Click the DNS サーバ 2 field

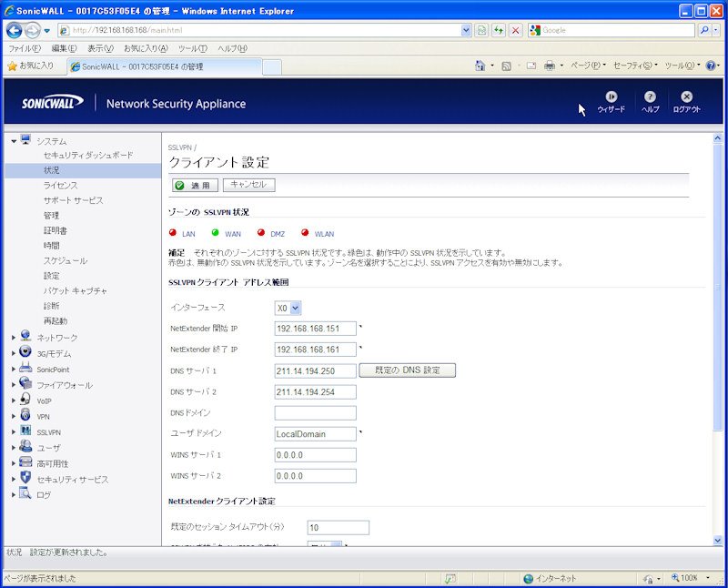click(x=315, y=392)
